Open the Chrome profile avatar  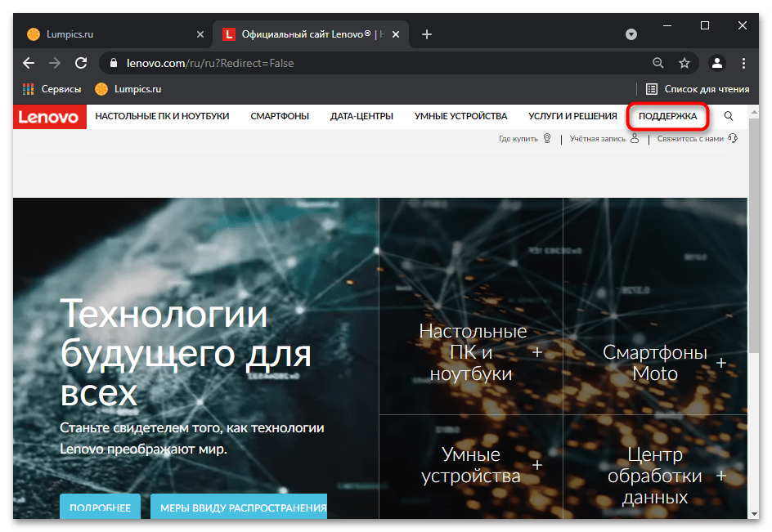click(717, 63)
